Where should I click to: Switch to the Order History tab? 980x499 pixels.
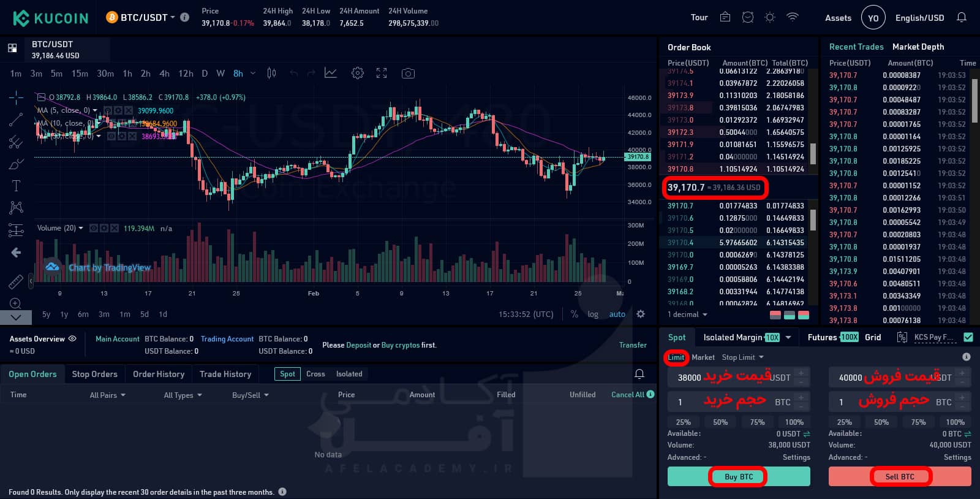pos(159,374)
